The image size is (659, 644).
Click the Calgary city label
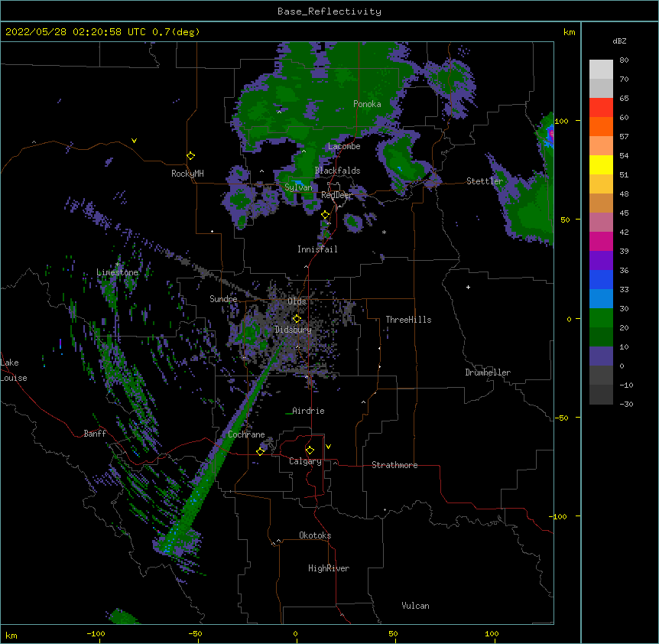pyautogui.click(x=305, y=461)
